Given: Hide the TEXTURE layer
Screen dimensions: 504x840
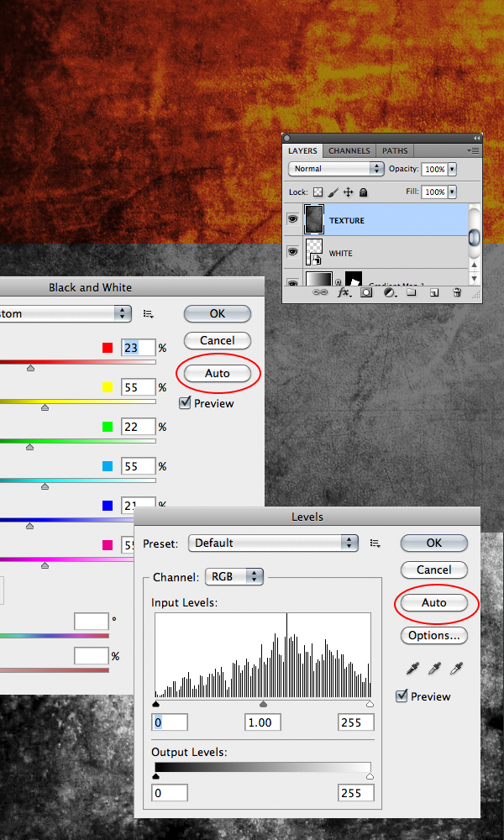Looking at the screenshot, I should coord(293,220).
